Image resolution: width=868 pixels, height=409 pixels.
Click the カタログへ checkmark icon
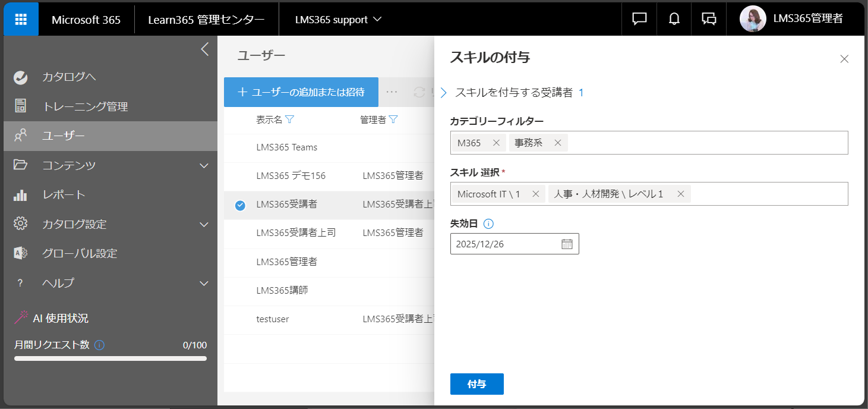pos(21,77)
